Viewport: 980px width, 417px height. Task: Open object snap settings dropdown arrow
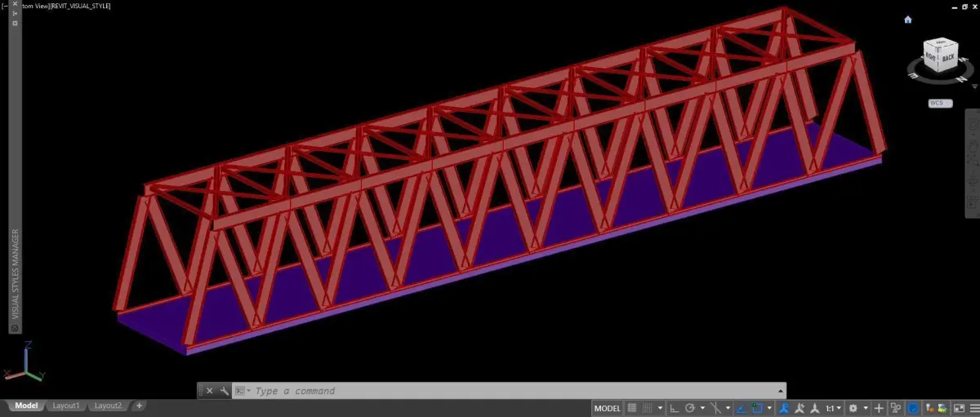(769, 408)
